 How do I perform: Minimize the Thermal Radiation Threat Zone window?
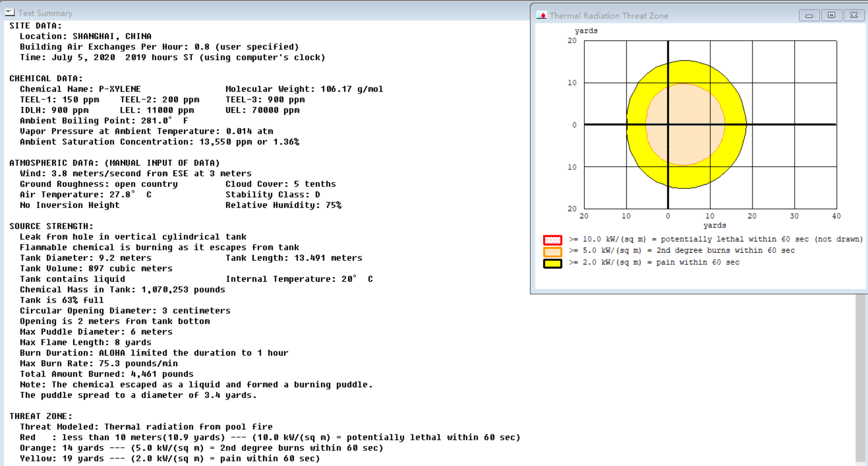[809, 16]
